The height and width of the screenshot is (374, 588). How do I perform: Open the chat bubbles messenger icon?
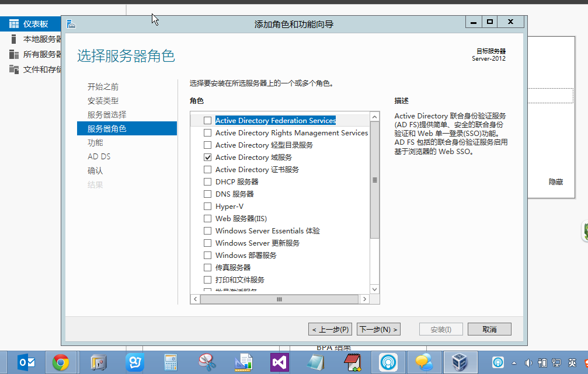(424, 362)
